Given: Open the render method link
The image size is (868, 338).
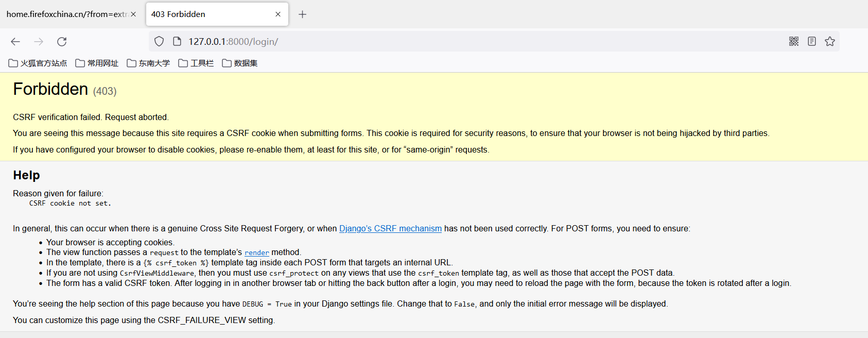Looking at the screenshot, I should (256, 253).
